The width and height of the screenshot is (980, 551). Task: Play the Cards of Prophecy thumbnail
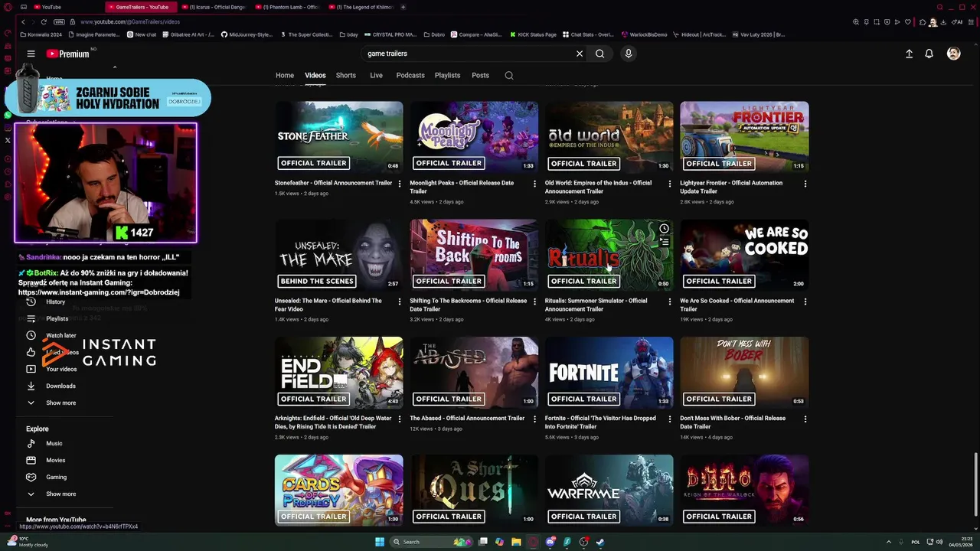pyautogui.click(x=339, y=490)
